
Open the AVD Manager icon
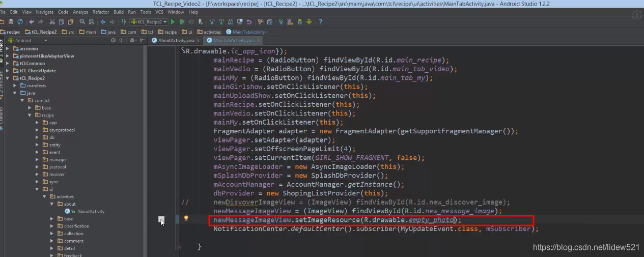(290, 22)
